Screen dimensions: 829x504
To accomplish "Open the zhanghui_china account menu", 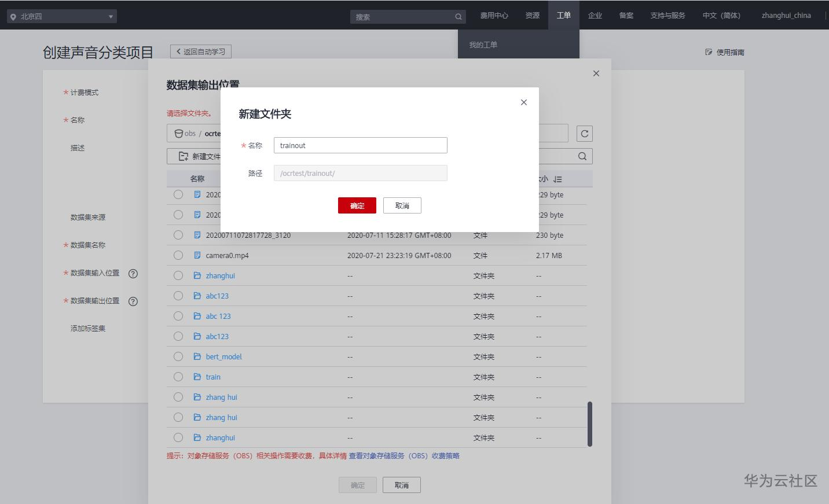I will (786, 16).
